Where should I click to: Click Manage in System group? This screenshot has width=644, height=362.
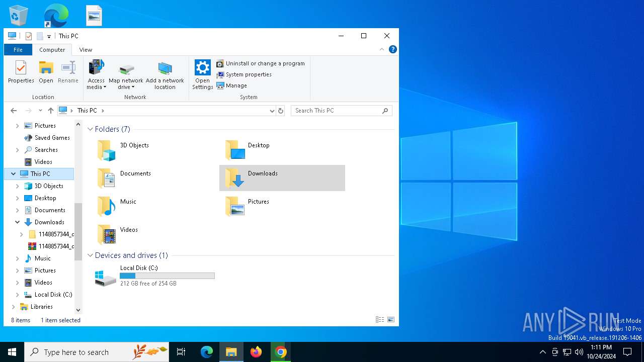click(x=231, y=85)
